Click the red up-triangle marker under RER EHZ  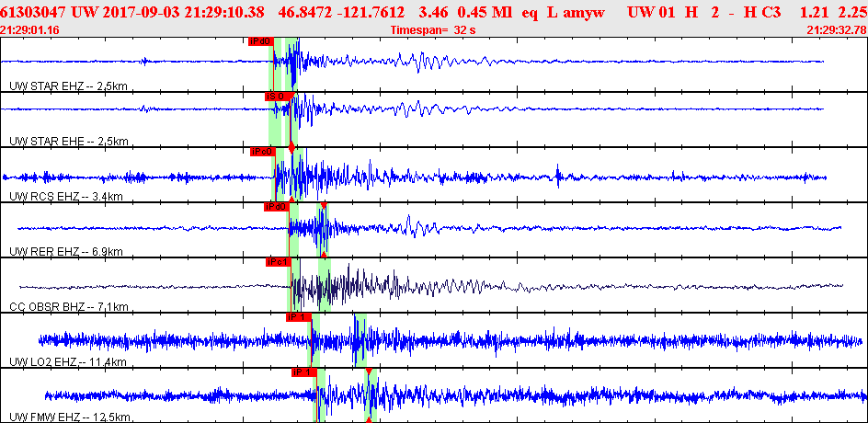point(324,255)
